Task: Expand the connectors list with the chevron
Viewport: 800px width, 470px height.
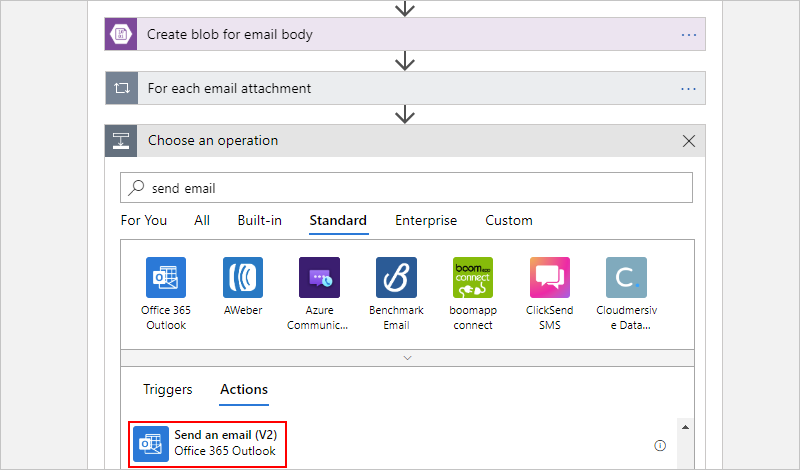Action: click(x=405, y=357)
